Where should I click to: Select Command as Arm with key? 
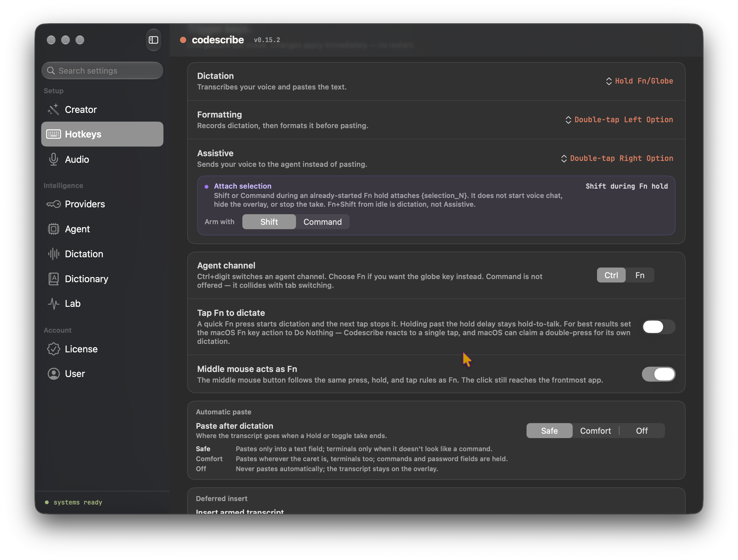click(322, 222)
